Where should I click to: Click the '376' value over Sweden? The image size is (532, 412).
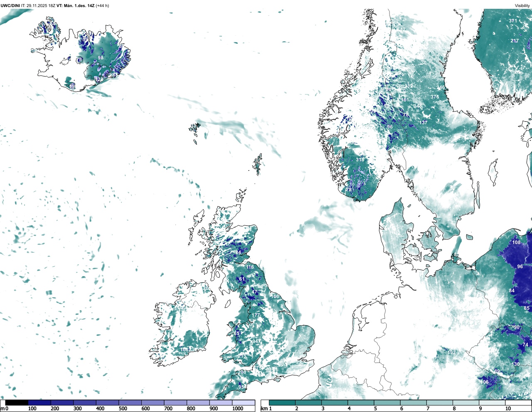(435, 97)
